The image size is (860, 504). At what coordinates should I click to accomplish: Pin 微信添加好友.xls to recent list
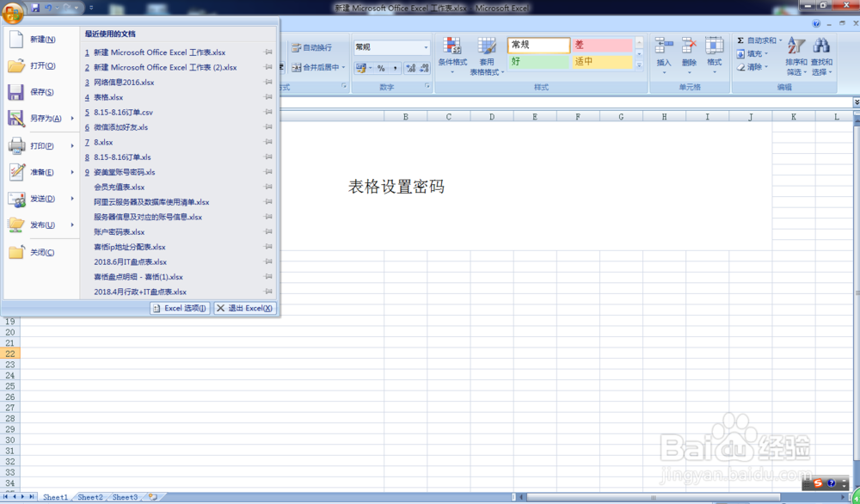268,127
